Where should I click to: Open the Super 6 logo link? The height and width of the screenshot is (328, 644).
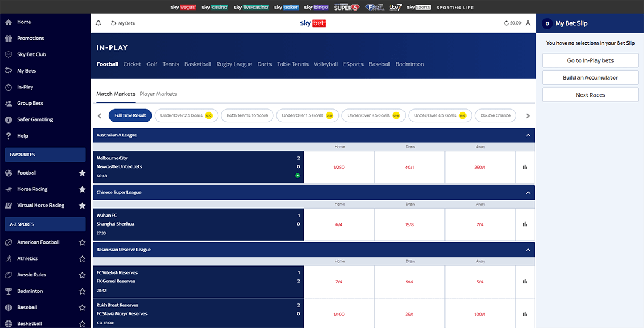[x=347, y=8]
